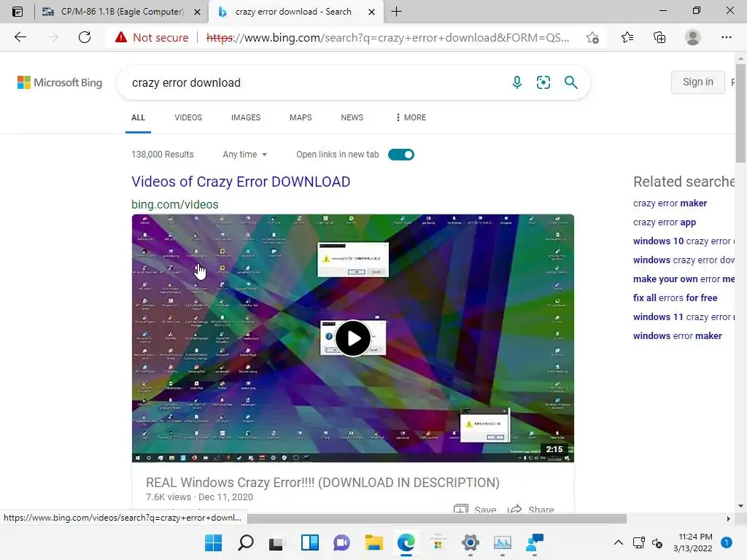
Task: Click horizontal scrollbar right arrow
Action: pos(728,518)
